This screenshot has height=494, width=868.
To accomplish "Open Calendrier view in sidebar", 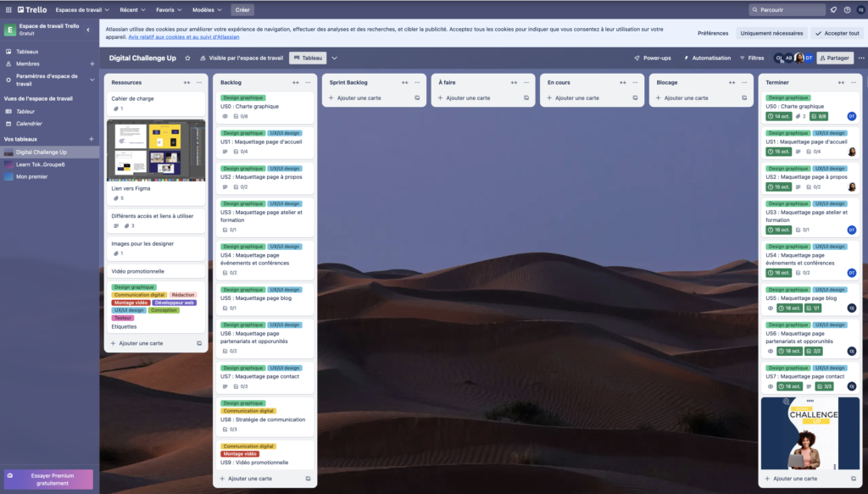I will pos(29,124).
